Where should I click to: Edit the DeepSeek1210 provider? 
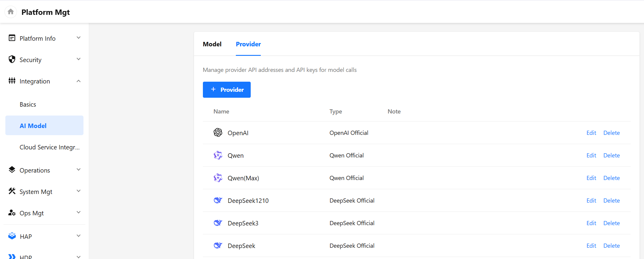point(591,200)
